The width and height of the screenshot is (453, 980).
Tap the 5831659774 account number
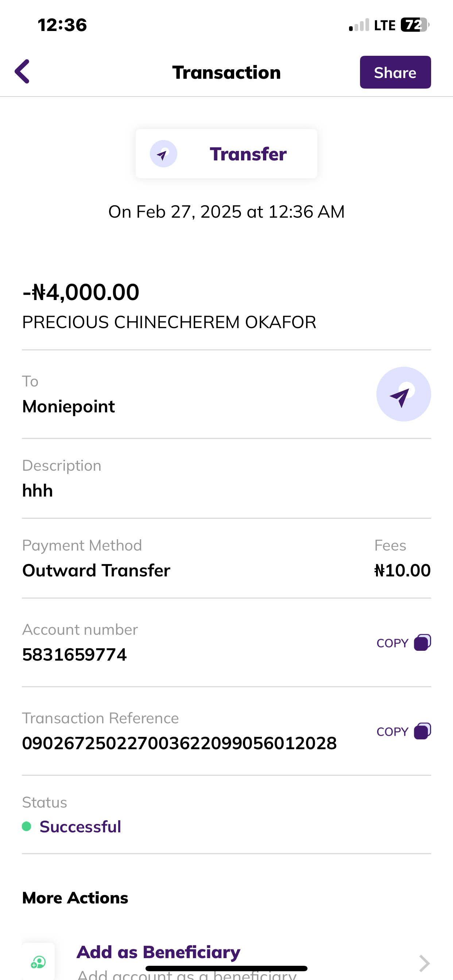pyautogui.click(x=75, y=655)
